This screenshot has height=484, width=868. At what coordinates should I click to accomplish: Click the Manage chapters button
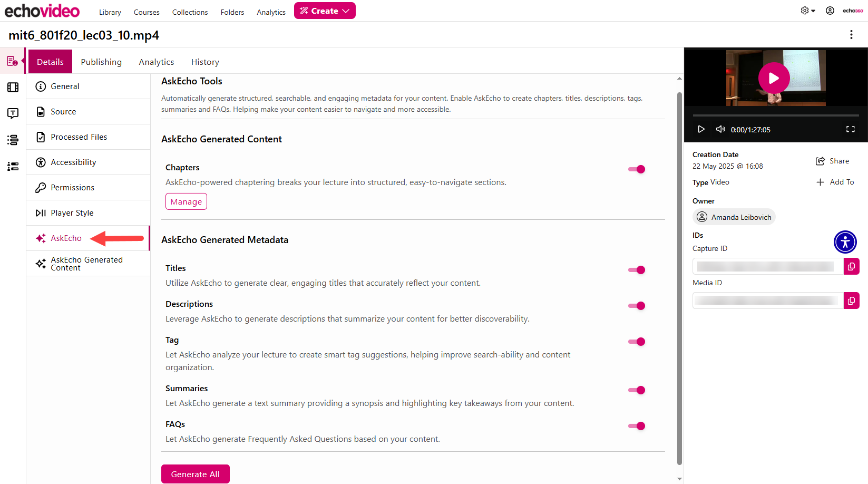pos(186,201)
